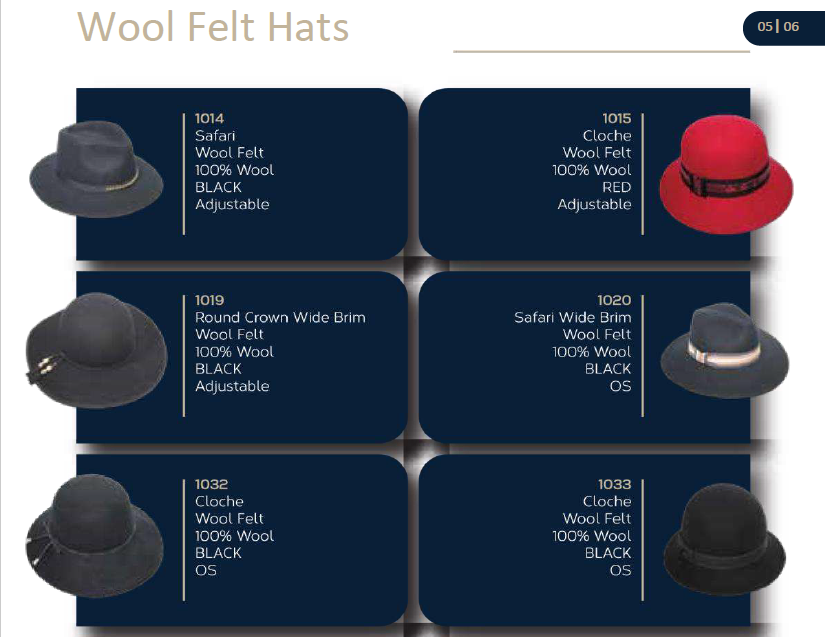Image resolution: width=825 pixels, height=637 pixels.
Task: Click the gold line beside the page title
Action: [x=601, y=52]
